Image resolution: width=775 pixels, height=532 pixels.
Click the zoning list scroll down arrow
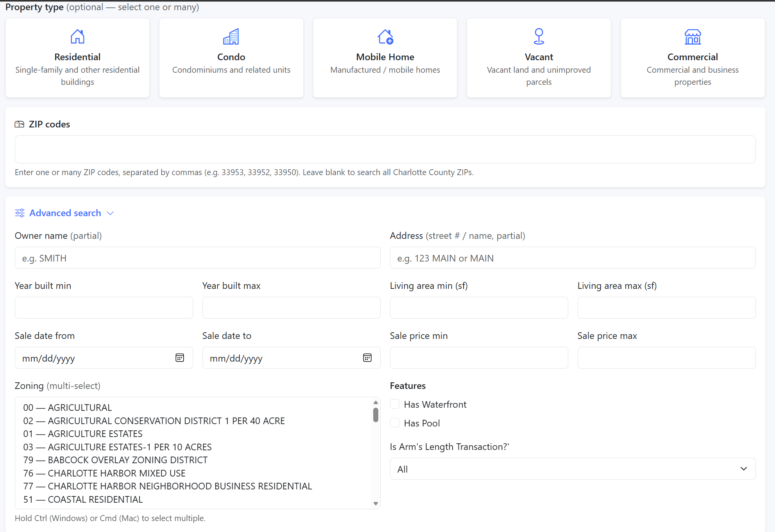click(x=376, y=503)
